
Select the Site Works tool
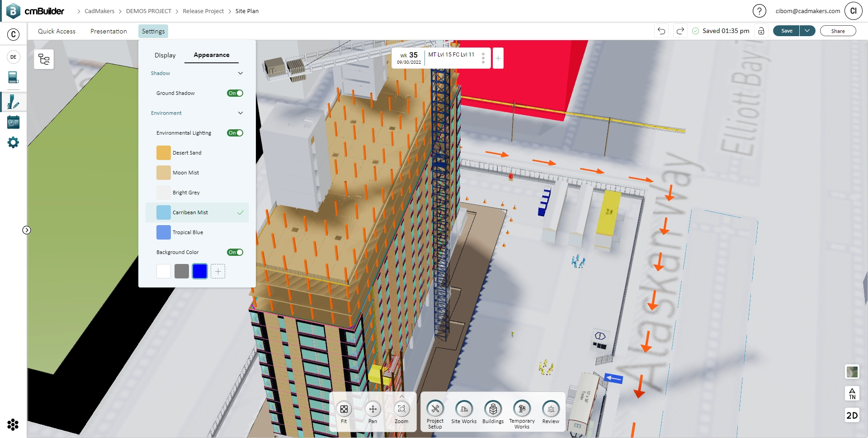click(464, 410)
